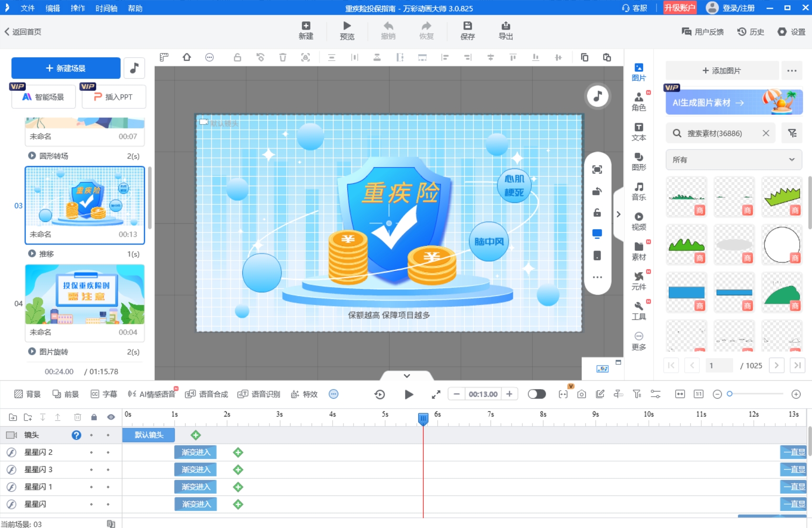Toggle timeline layers visibility eye icon

(x=111, y=417)
